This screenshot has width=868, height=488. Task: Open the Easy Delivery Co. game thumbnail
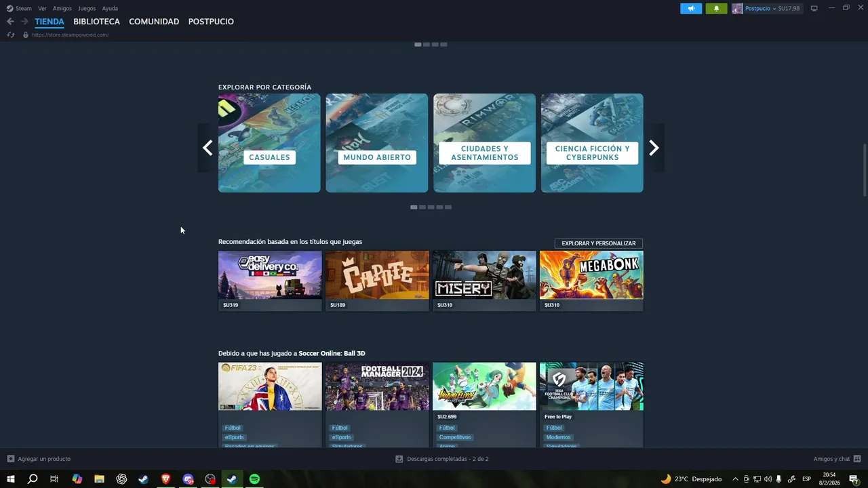(270, 275)
